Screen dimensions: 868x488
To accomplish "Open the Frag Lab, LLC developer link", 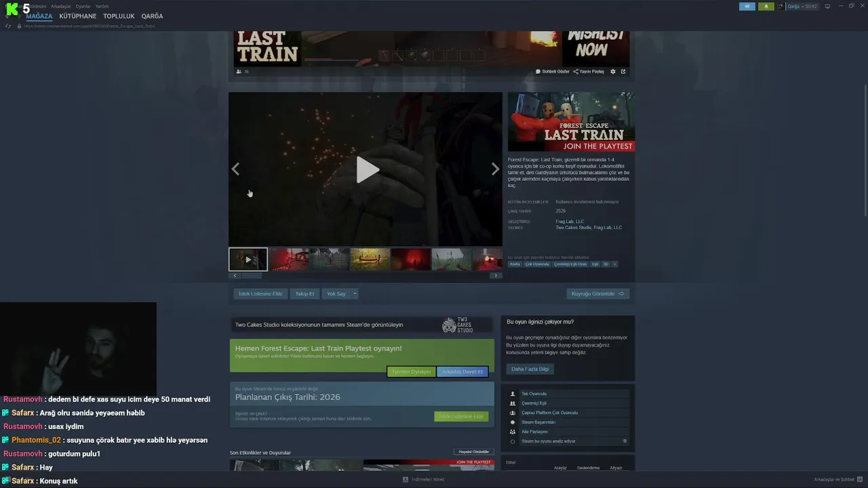I will point(570,222).
